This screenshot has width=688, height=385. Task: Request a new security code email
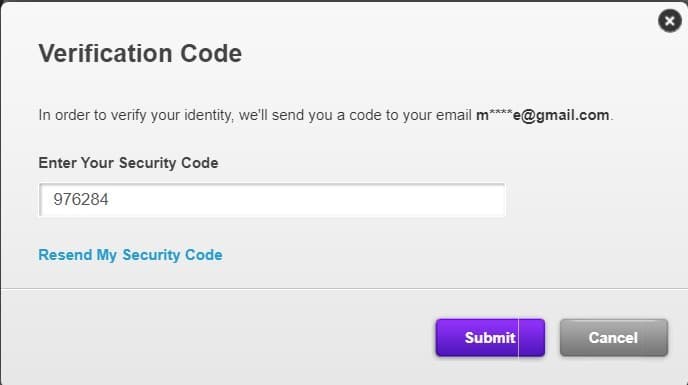click(130, 255)
